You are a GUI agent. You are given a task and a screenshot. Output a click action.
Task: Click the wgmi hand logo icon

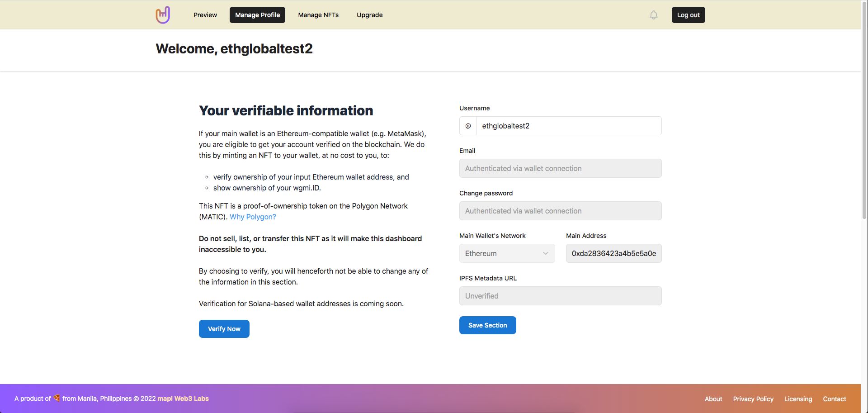(163, 15)
